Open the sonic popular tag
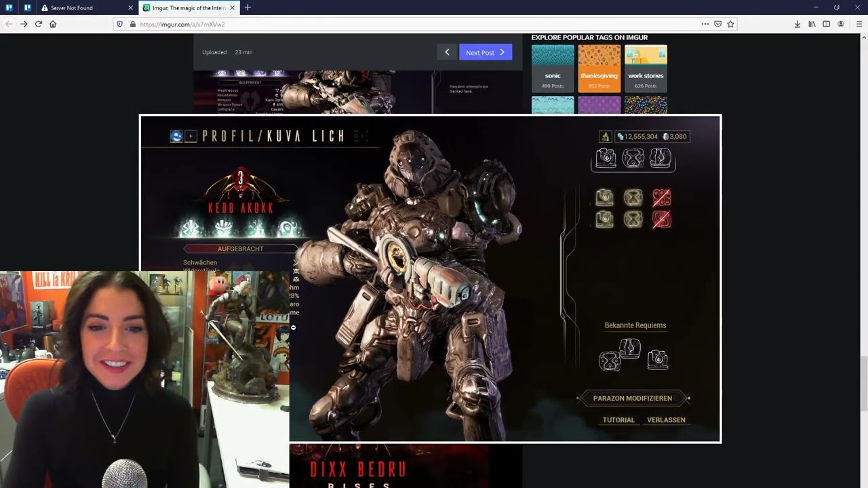 tap(553, 68)
